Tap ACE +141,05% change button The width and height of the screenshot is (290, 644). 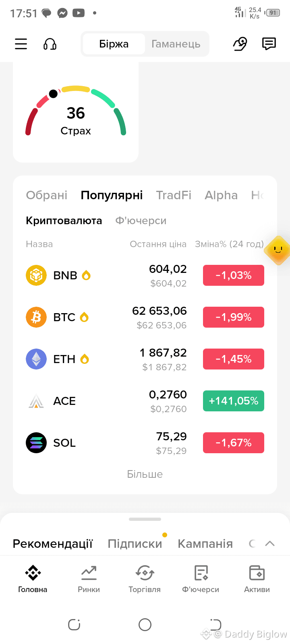click(x=234, y=401)
